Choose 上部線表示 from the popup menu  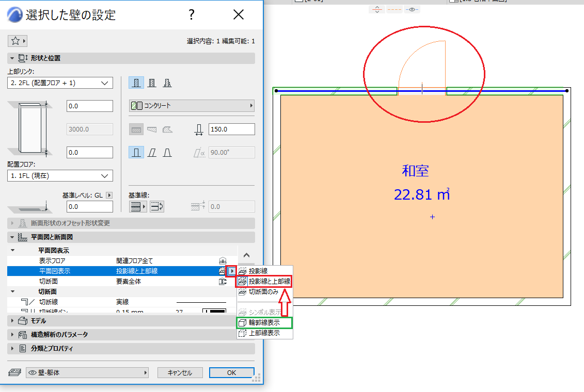pos(265,333)
